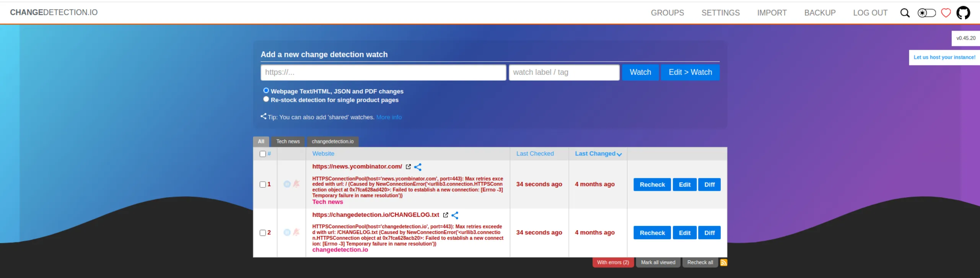Image resolution: width=980 pixels, height=278 pixels.
Task: Open Diff for changedetection.io CHANGELOG watch
Action: coord(709,232)
